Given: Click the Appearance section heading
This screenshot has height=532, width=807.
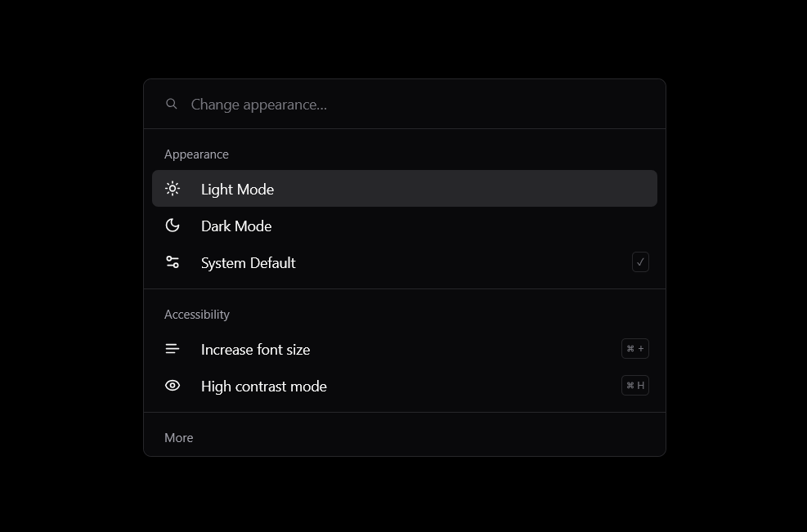Looking at the screenshot, I should pos(196,154).
